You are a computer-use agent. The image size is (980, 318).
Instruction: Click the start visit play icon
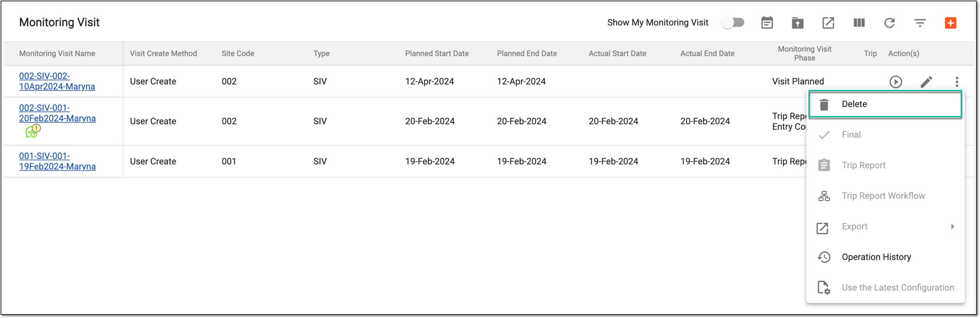tap(896, 82)
